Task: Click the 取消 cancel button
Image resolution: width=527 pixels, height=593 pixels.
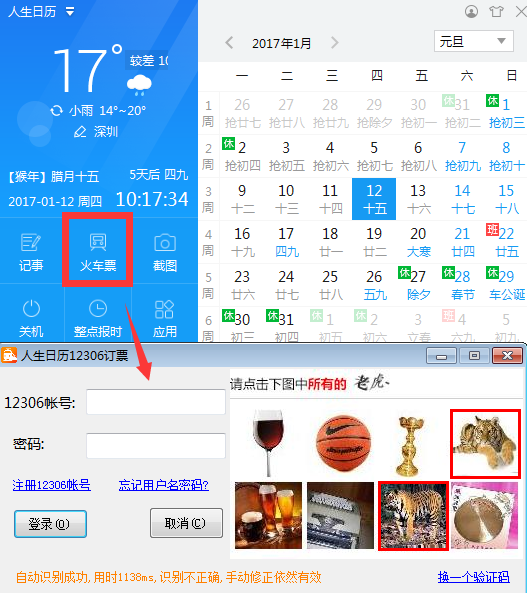Action: (x=186, y=523)
